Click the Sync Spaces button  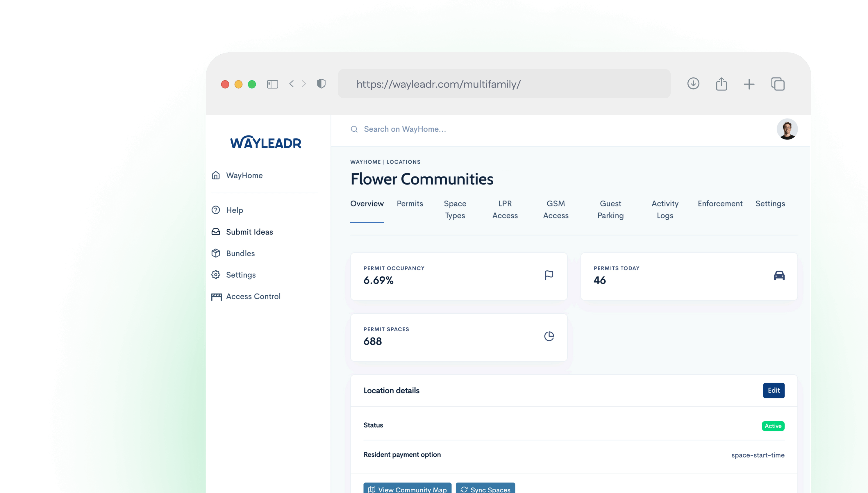(485, 489)
